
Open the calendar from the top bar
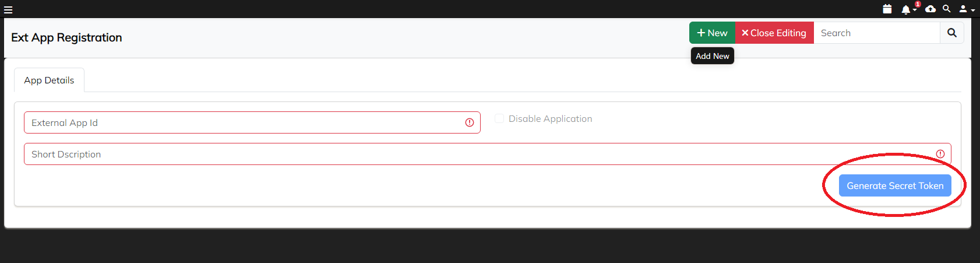887,9
